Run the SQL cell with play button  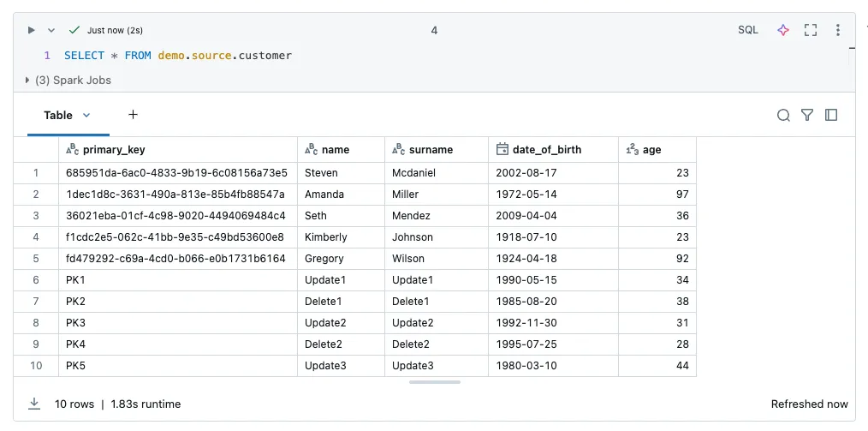tap(32, 30)
